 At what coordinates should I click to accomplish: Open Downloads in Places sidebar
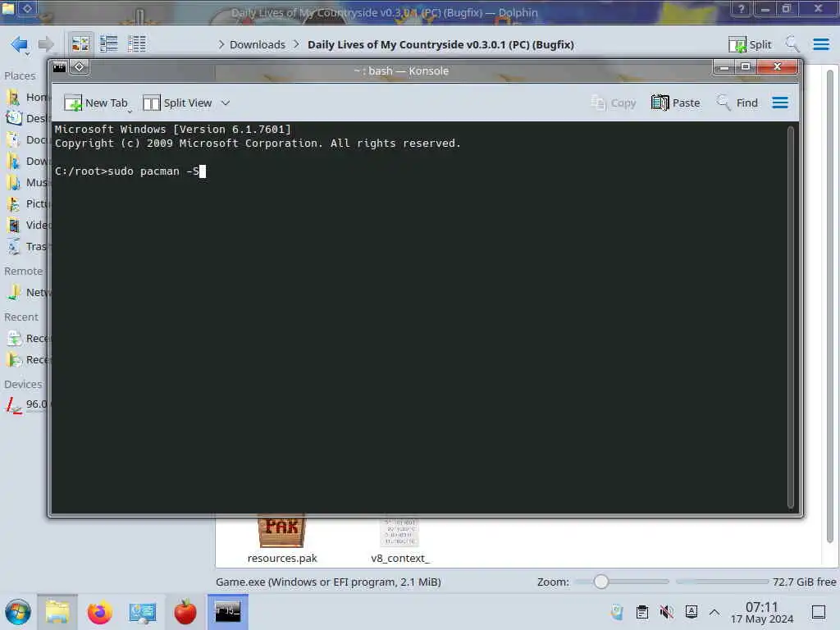[x=27, y=162]
